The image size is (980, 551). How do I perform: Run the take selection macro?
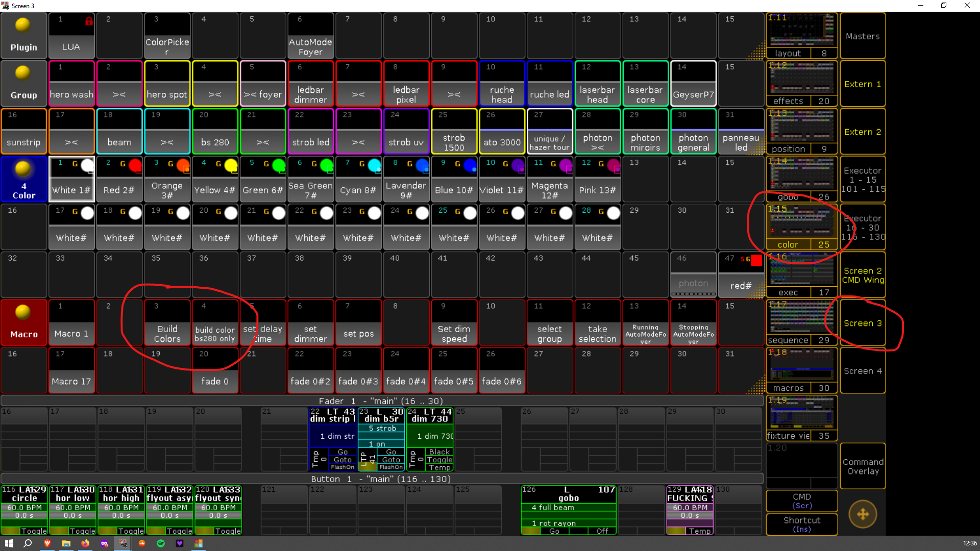pyautogui.click(x=598, y=323)
